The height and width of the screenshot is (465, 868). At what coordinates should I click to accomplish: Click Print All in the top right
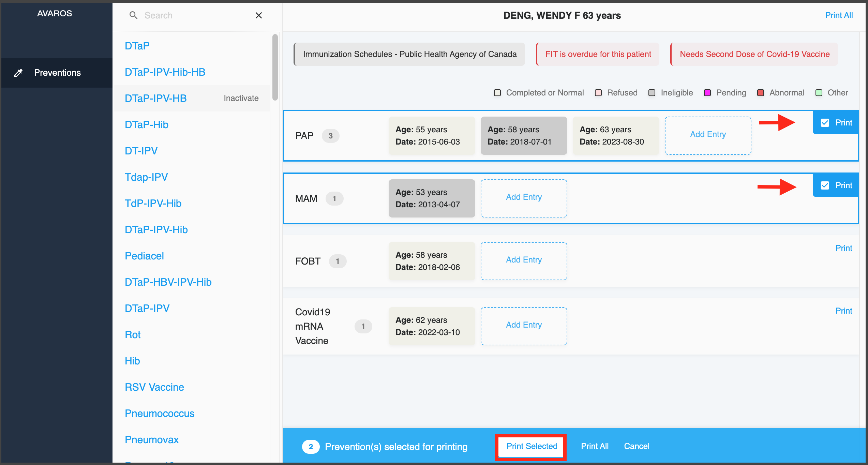(x=839, y=15)
